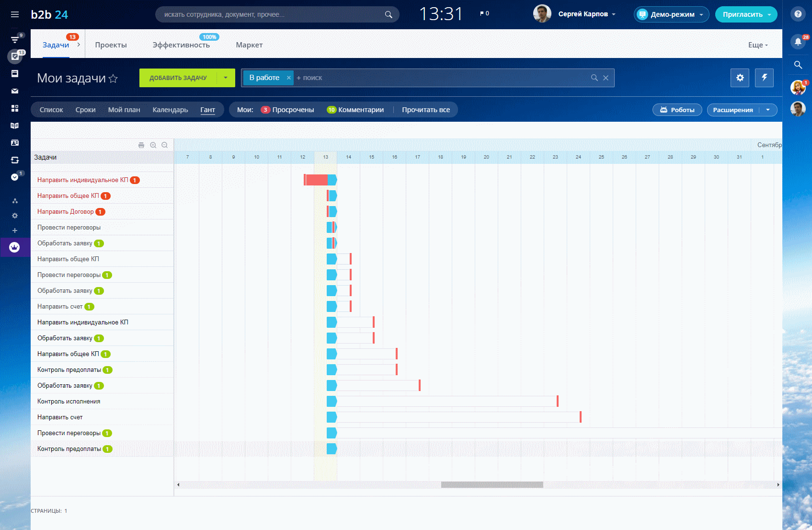Open the tasks settings gear button
The height and width of the screenshot is (530, 812).
point(740,78)
